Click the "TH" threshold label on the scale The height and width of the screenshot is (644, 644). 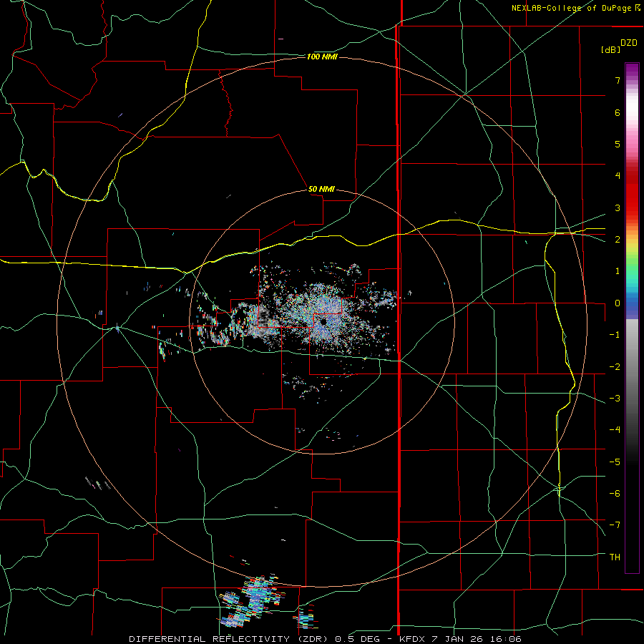(x=615, y=557)
